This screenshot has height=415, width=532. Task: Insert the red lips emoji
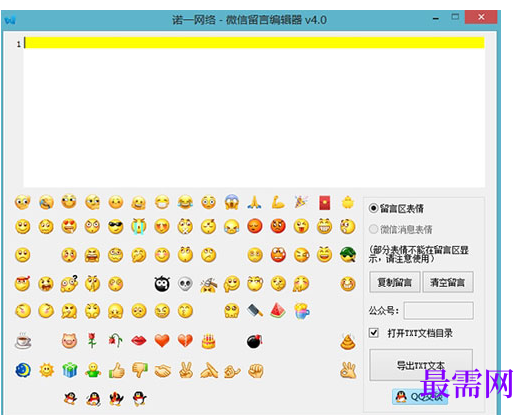(x=139, y=341)
